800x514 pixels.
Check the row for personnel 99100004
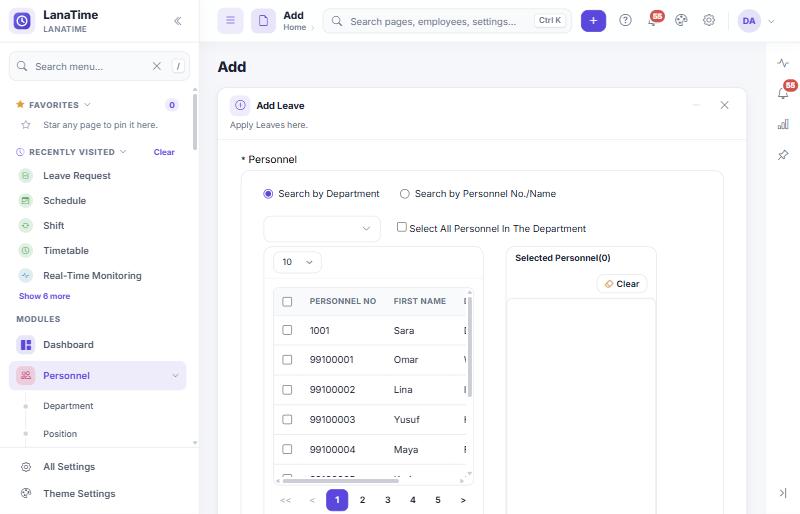click(287, 449)
